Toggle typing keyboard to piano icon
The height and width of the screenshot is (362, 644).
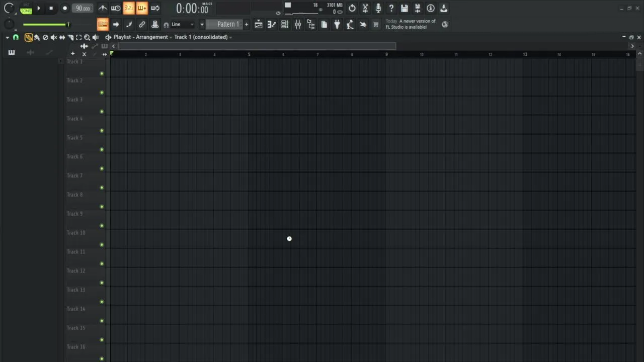[x=103, y=24]
